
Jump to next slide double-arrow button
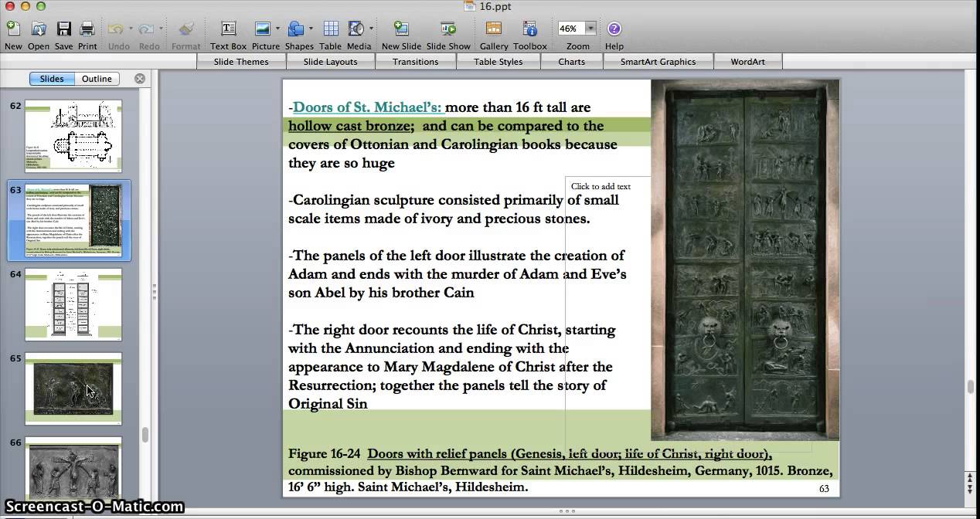[x=971, y=490]
